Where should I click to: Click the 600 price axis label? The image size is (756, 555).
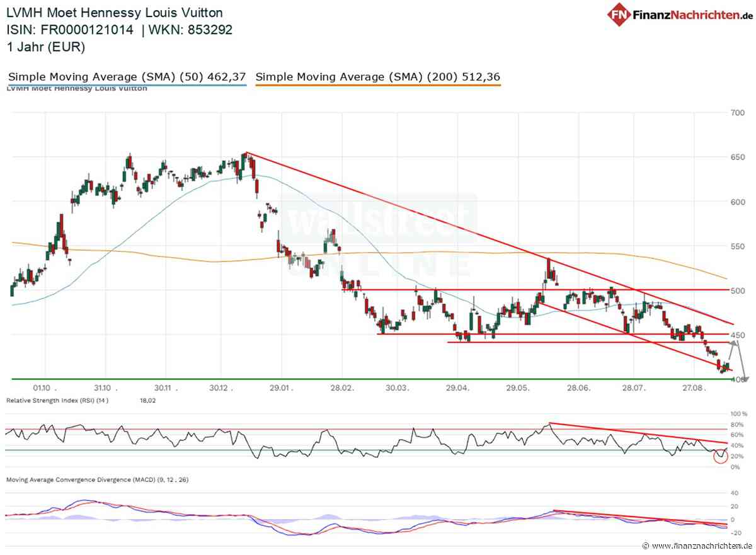click(737, 202)
